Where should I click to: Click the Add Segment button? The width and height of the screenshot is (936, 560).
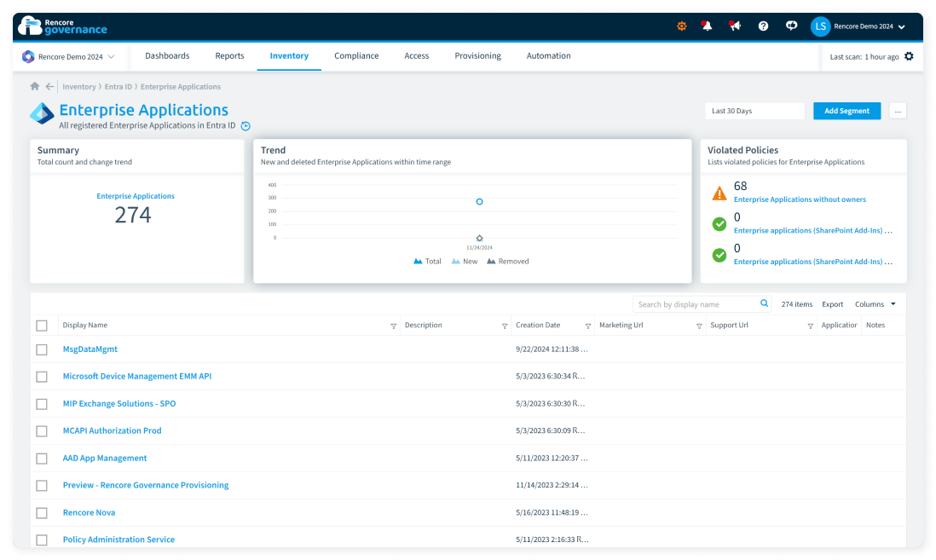(x=846, y=111)
